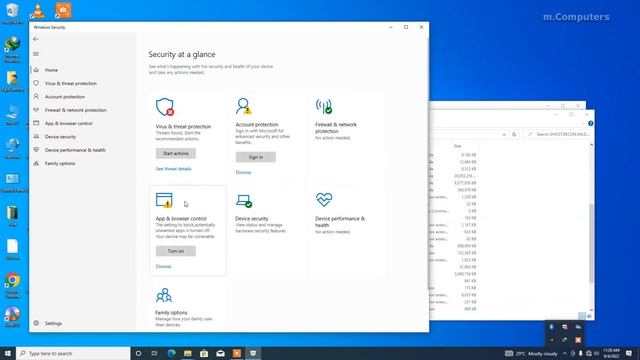Image resolution: width=640 pixels, height=360 pixels.
Task: Click the back arrow in Windows Security
Action: click(x=36, y=39)
